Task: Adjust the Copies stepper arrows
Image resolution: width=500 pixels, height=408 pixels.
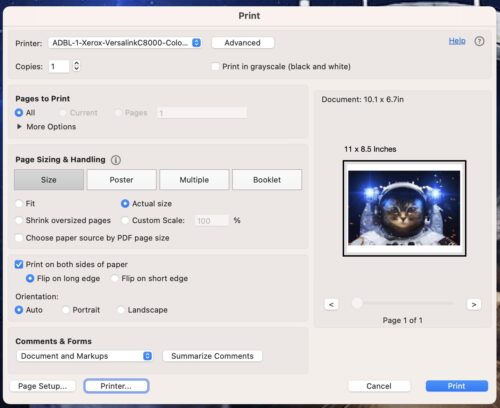Action: click(76, 66)
